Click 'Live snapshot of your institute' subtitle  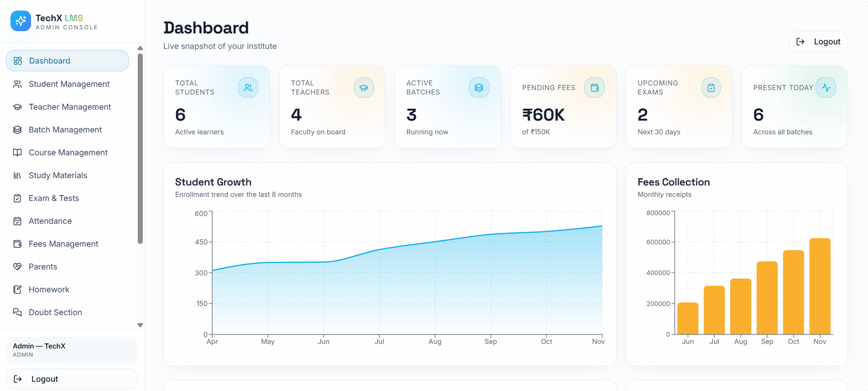[x=220, y=46]
